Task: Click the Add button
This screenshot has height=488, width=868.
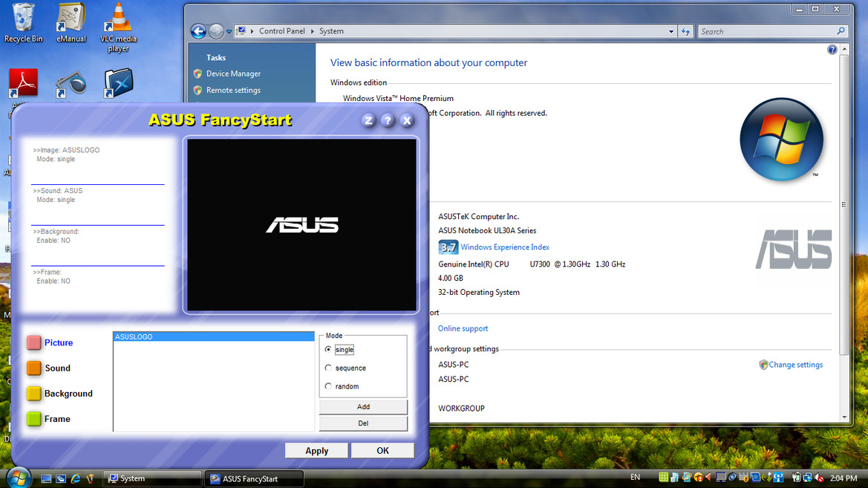Action: (363, 407)
